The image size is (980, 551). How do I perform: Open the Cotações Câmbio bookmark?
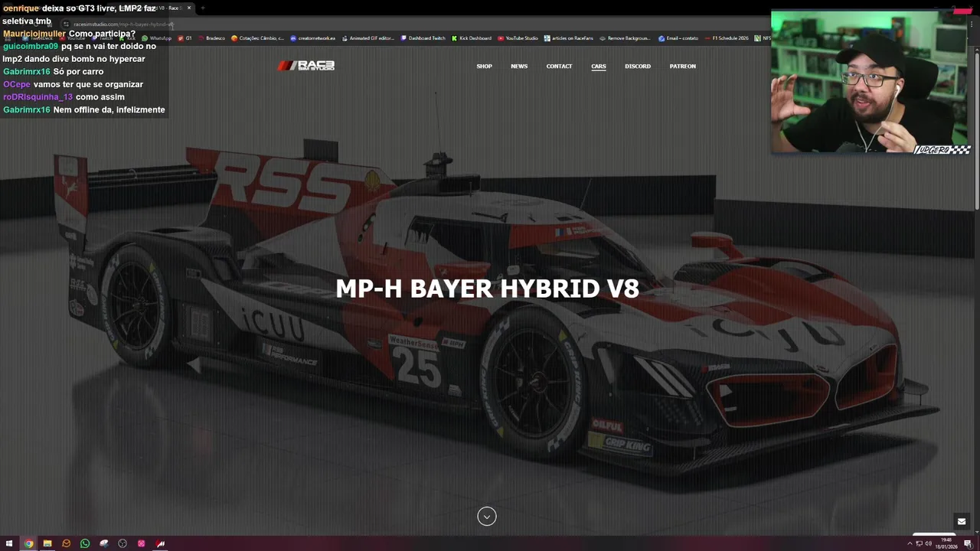coord(257,38)
